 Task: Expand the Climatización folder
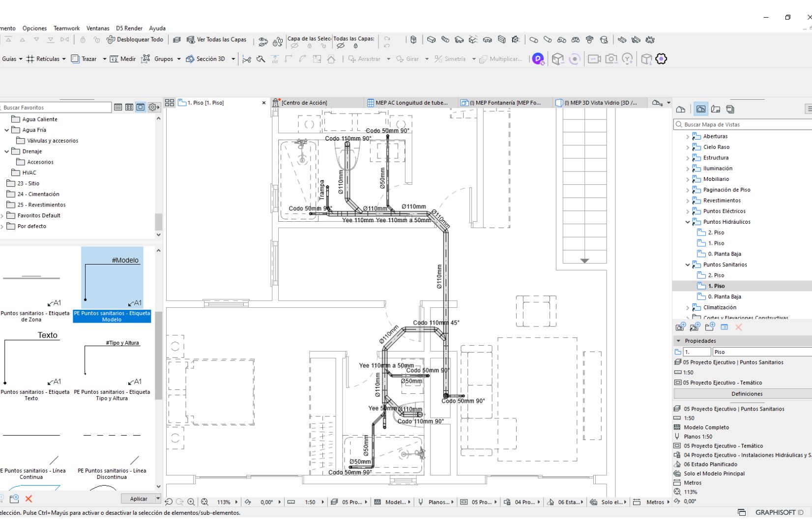click(x=687, y=307)
